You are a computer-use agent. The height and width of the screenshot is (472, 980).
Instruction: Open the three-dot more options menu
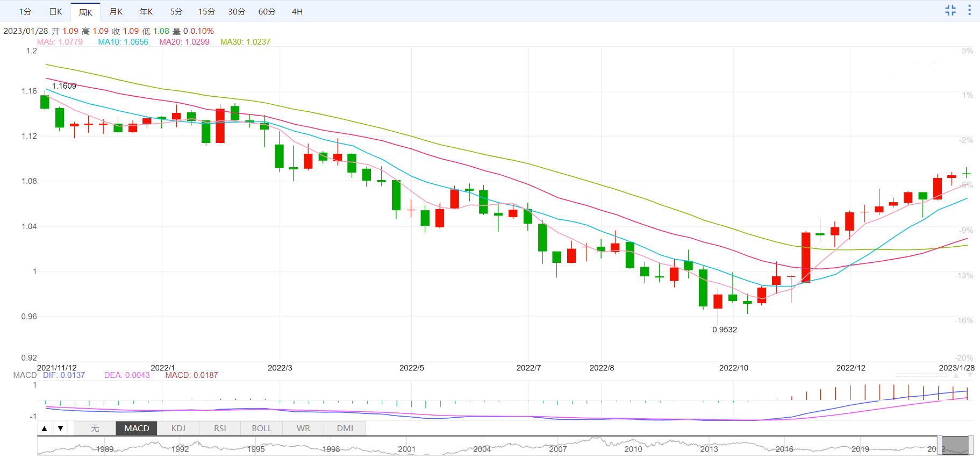pos(969,10)
